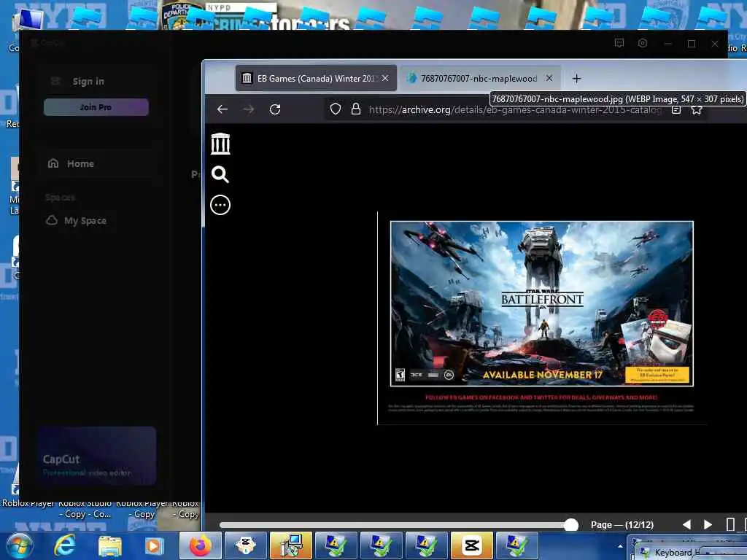Toggle Firefox reader view icon

click(x=676, y=110)
